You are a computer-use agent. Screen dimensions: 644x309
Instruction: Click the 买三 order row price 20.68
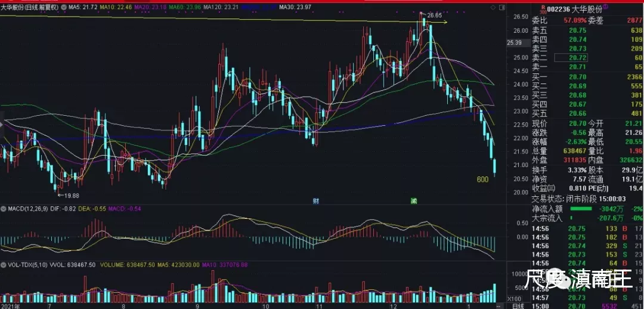point(577,95)
